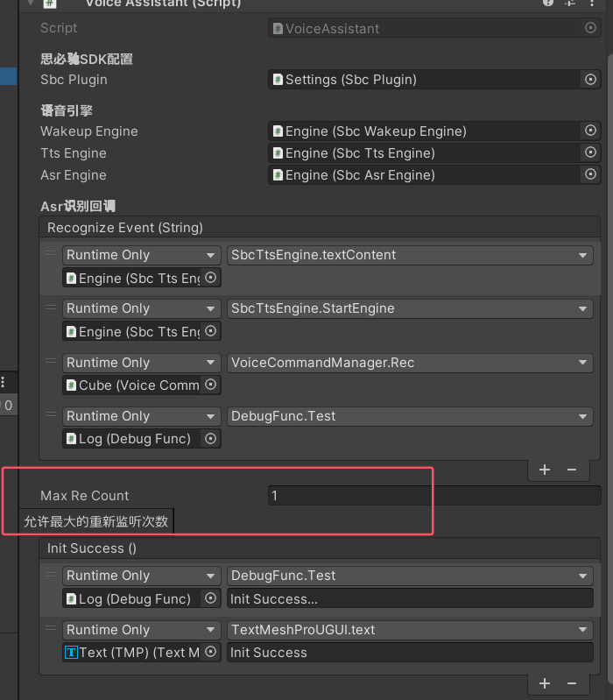Remove a listener from Recognize Event list
Screen dimensions: 613x700
point(572,470)
